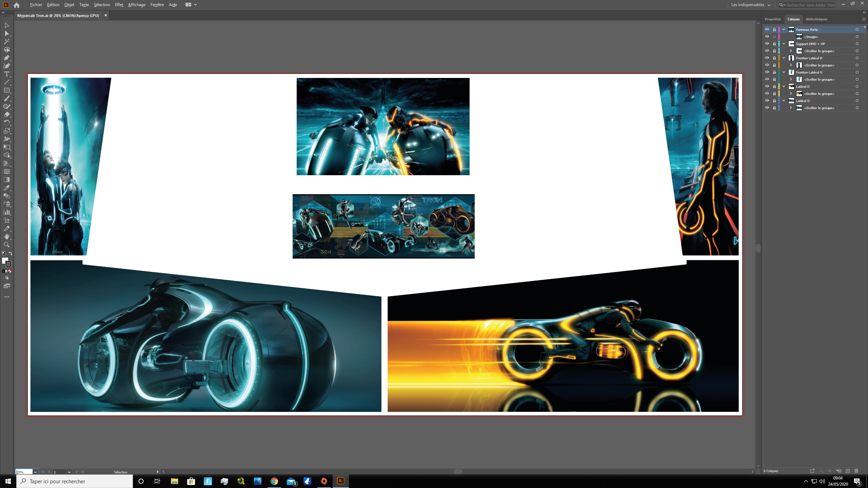
Task: Click the Create New Layer icon
Action: point(848,471)
